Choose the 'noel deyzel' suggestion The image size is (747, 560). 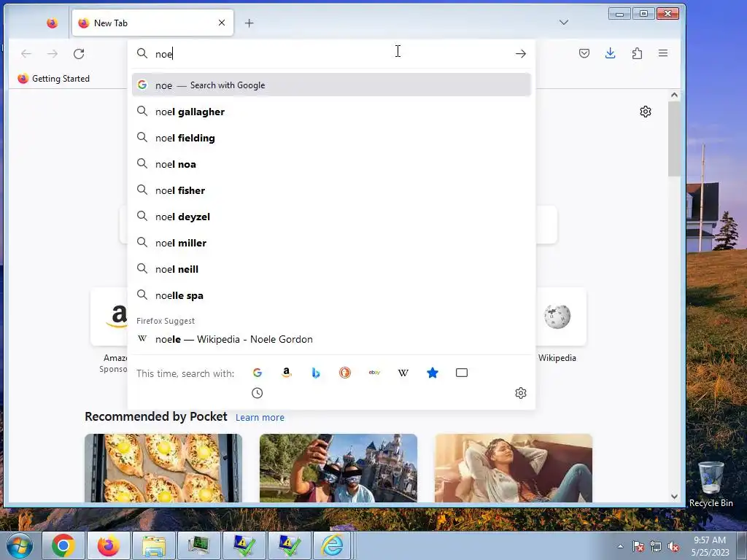click(x=332, y=216)
